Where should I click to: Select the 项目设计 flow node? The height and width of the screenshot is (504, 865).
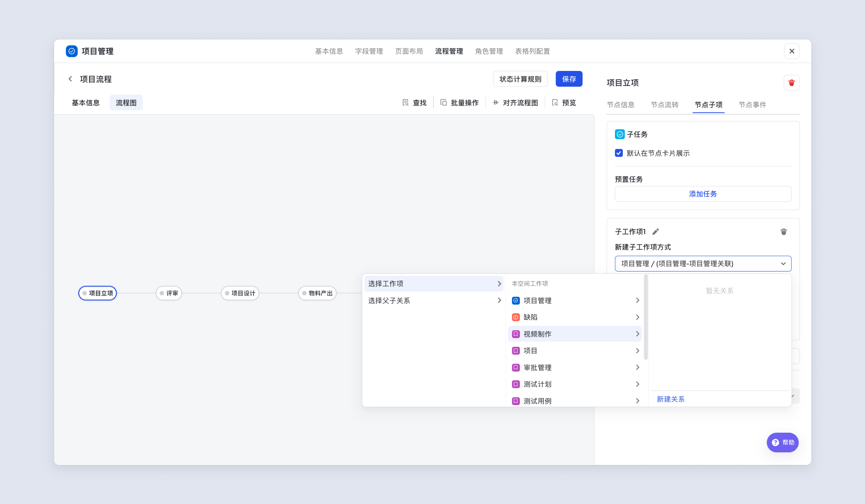(x=240, y=293)
